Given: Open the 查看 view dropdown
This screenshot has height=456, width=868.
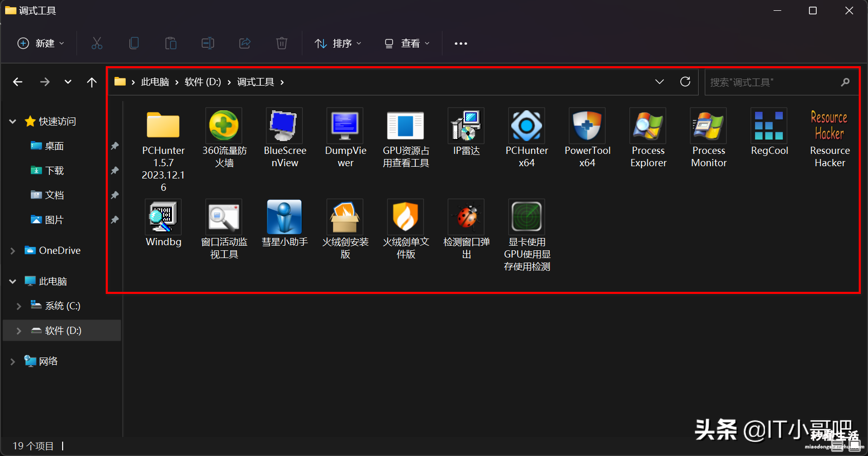Looking at the screenshot, I should pyautogui.click(x=407, y=44).
